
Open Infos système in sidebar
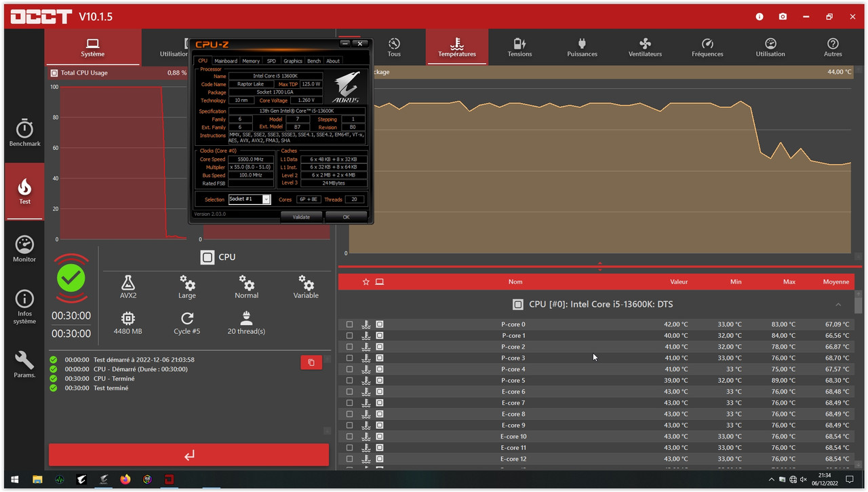[x=24, y=307]
